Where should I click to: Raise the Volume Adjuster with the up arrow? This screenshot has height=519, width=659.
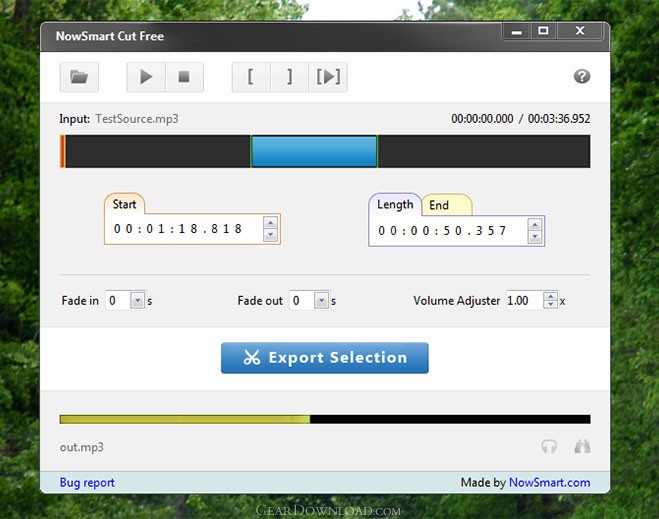point(551,296)
